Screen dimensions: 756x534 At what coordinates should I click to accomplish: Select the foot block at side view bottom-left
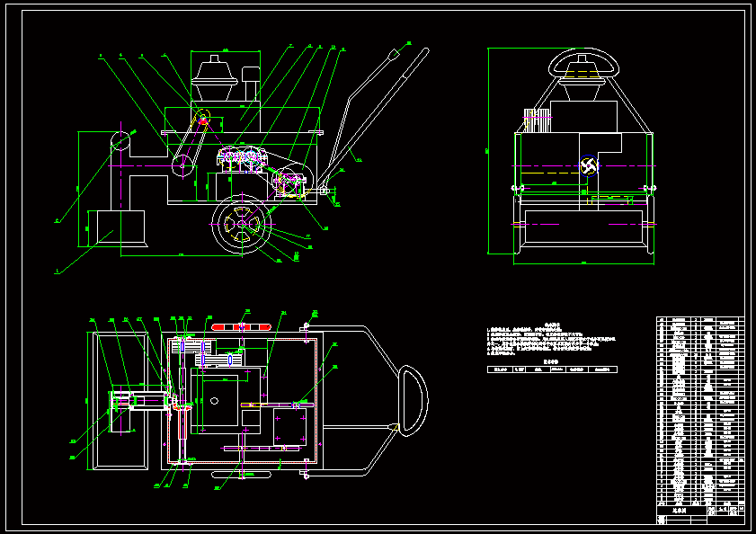click(x=120, y=227)
